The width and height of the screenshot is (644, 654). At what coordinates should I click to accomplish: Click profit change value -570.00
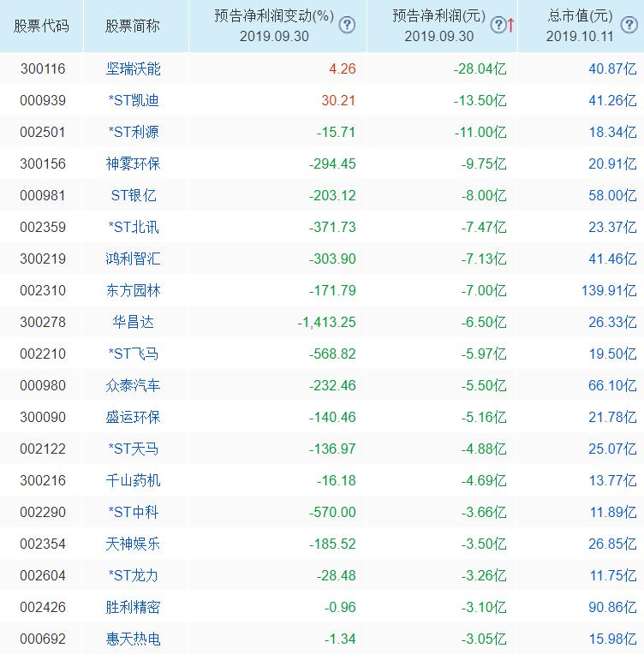tap(332, 512)
